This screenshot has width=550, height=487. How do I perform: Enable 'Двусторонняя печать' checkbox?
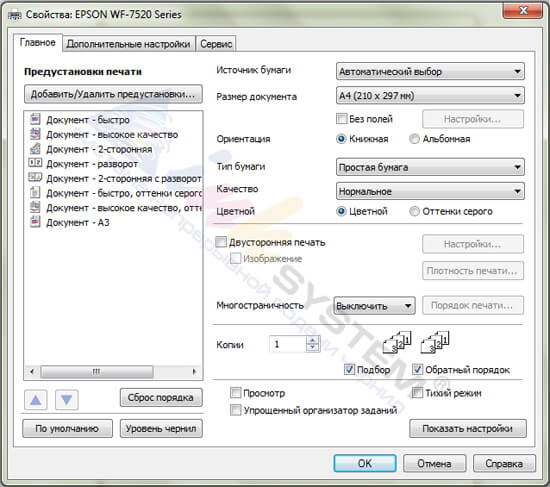pyautogui.click(x=221, y=242)
